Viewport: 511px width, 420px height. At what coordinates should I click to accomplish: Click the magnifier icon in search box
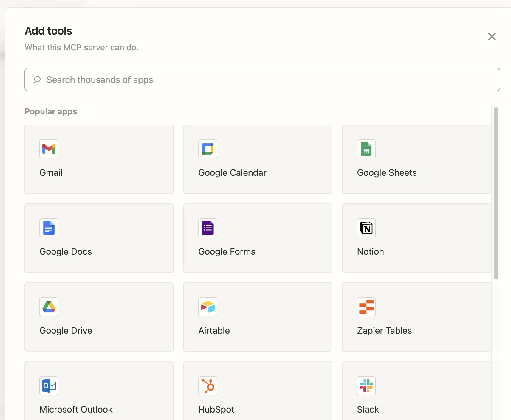pos(37,80)
